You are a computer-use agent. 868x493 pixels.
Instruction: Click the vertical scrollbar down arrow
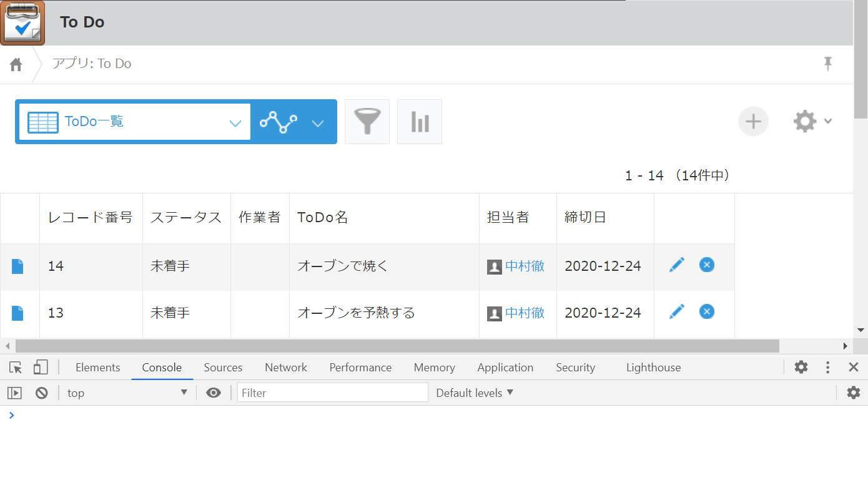[x=861, y=330]
